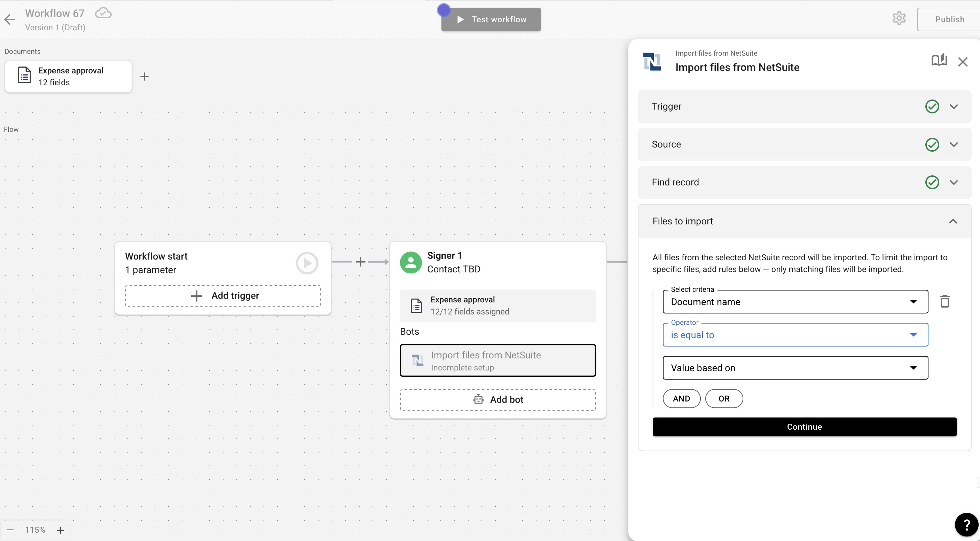980x541 pixels.
Task: Expand the Source section
Action: pyautogui.click(x=804, y=144)
